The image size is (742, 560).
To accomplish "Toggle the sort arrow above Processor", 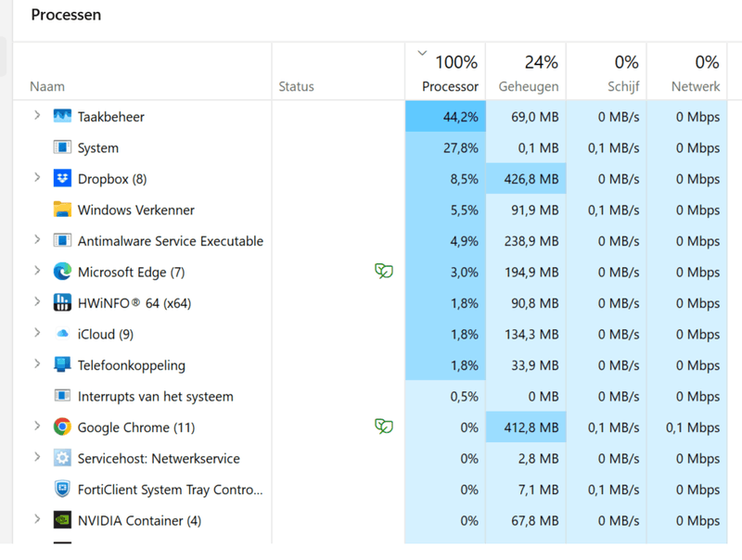I will coord(422,53).
